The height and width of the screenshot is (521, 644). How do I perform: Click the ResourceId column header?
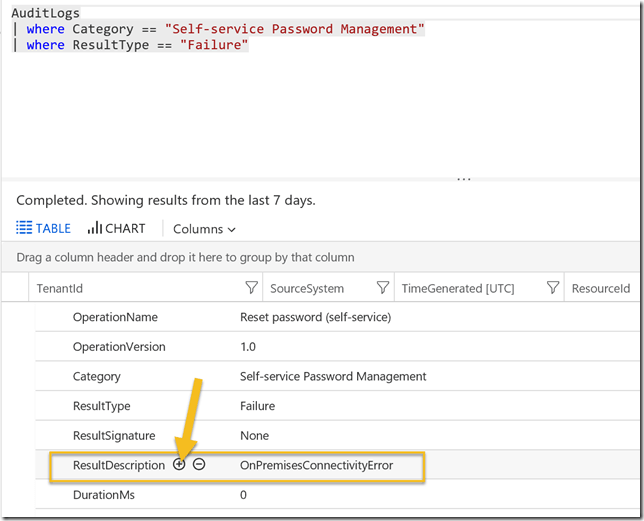600,288
